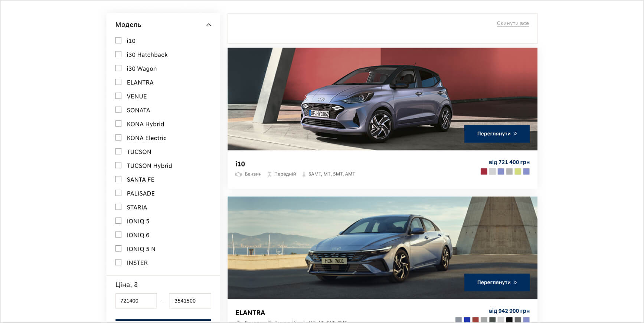Image resolution: width=644 pixels, height=323 pixels.
Task: Check the SONATA filter option
Action: pyautogui.click(x=118, y=110)
